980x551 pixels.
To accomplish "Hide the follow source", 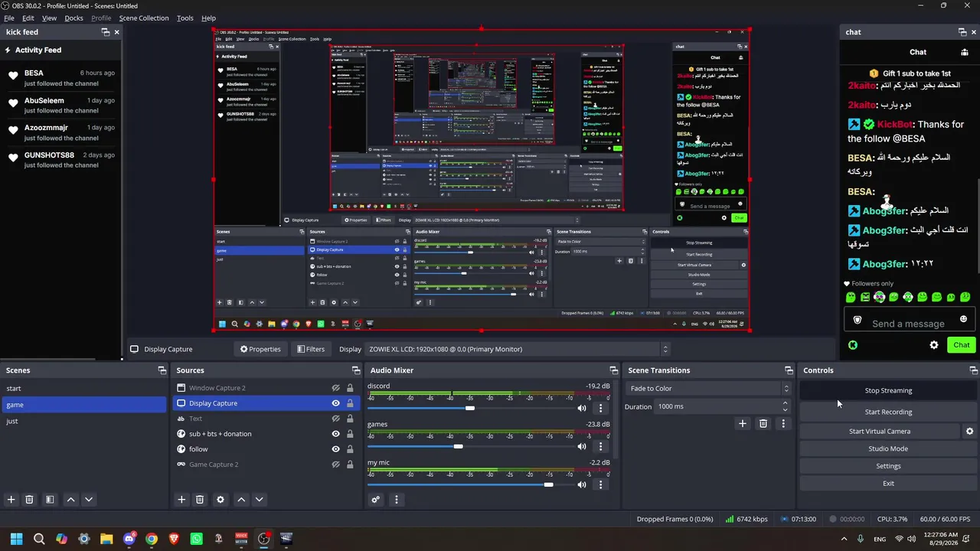I will tap(336, 449).
